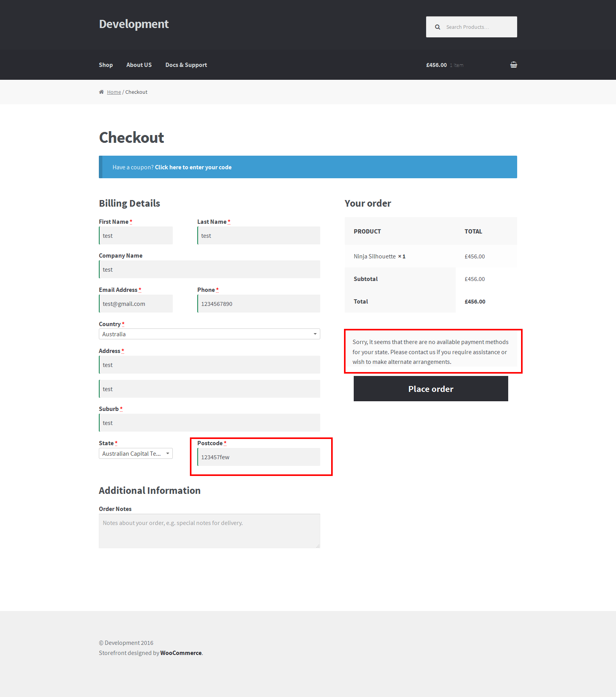616x697 pixels.
Task: Focus the Order Notes text area
Action: [209, 531]
